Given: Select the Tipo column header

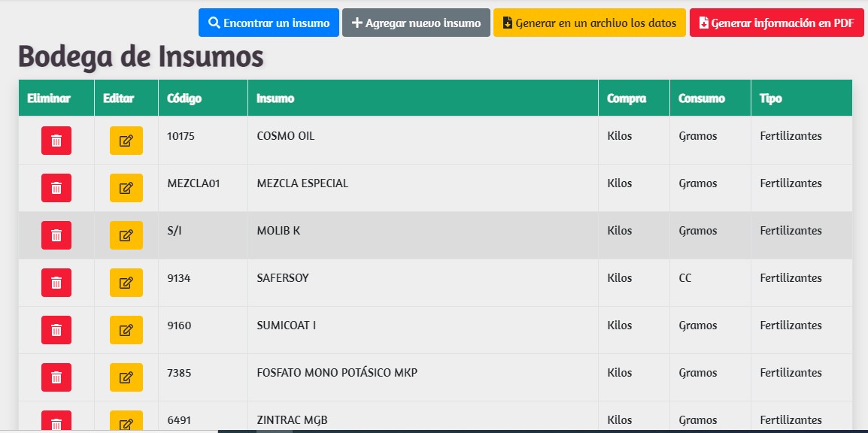Looking at the screenshot, I should pyautogui.click(x=770, y=98).
